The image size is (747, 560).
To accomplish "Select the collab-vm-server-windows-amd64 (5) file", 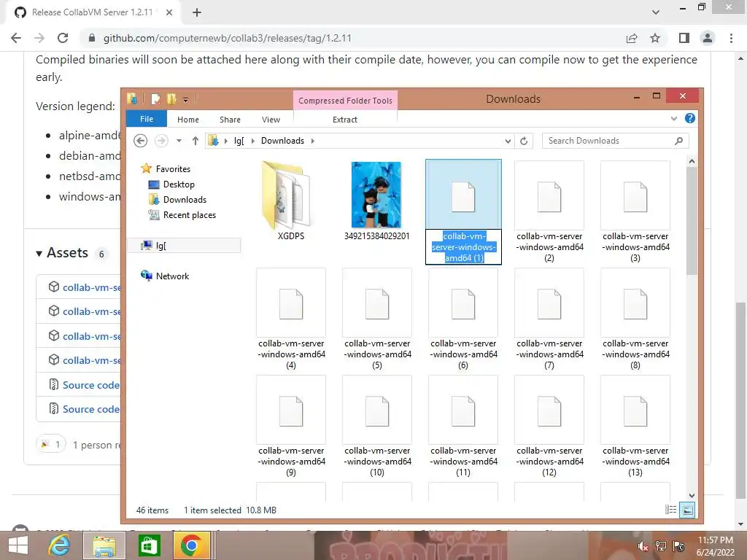I will (377, 319).
